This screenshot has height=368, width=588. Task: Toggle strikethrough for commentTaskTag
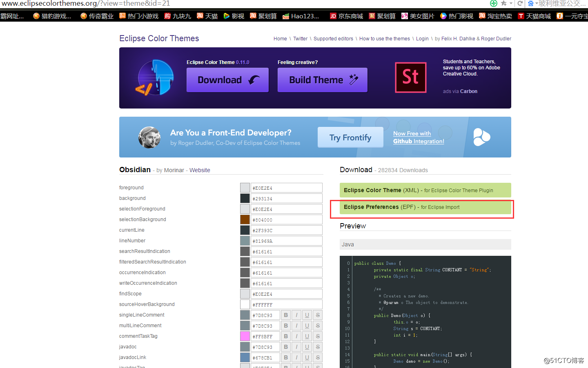pyautogui.click(x=318, y=336)
